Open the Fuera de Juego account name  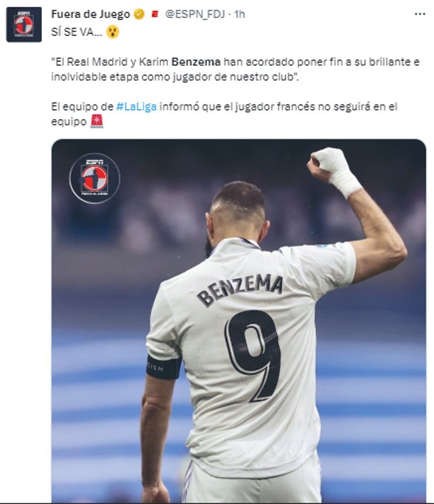(x=91, y=14)
